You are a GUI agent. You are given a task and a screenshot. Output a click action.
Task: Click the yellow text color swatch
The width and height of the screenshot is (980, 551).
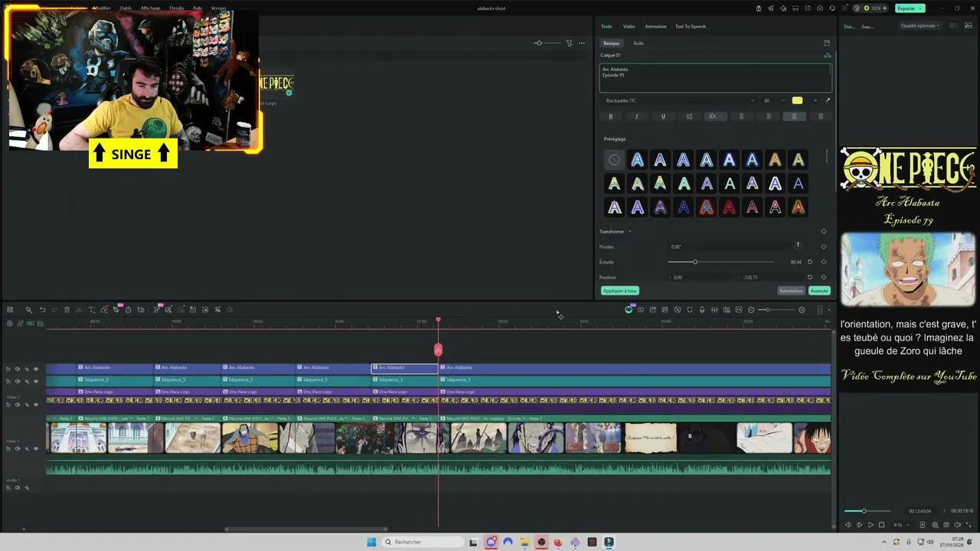(797, 100)
